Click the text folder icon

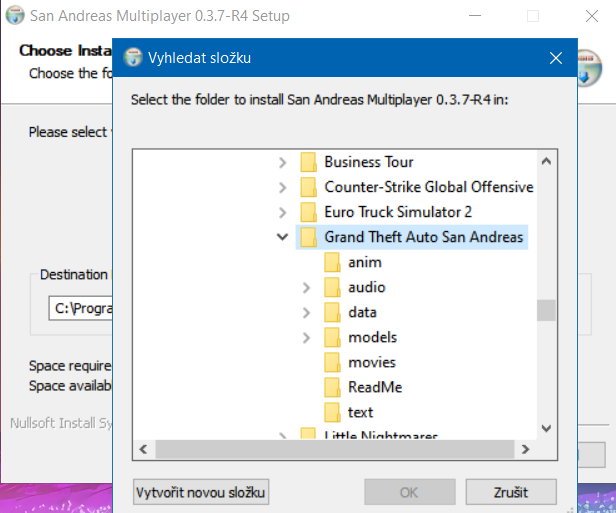(332, 413)
